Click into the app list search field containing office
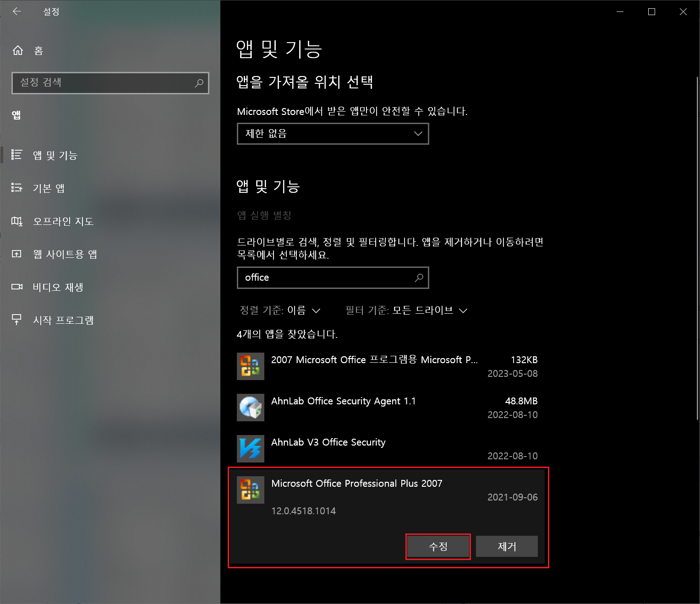This screenshot has height=604, width=700. (x=333, y=278)
